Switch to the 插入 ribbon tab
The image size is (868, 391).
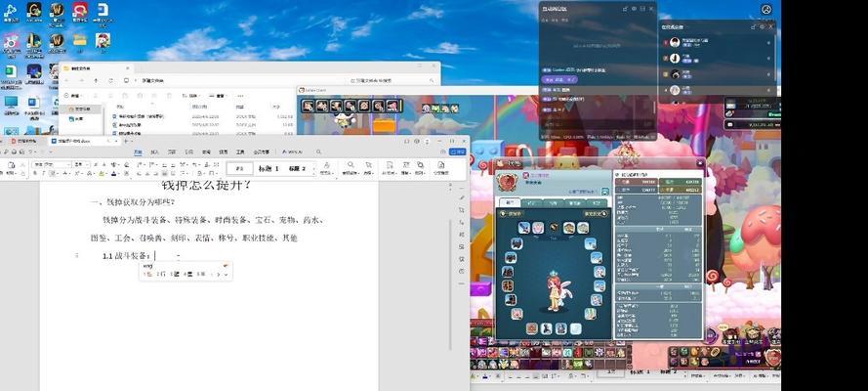155,152
